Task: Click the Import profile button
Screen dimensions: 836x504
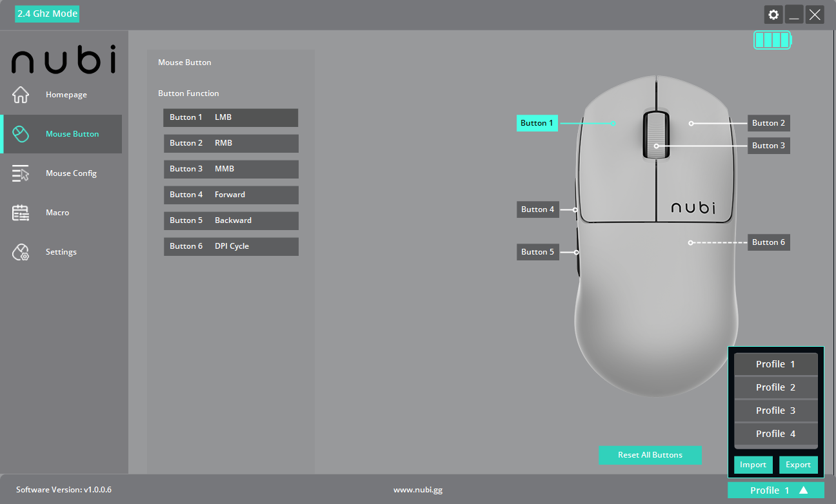Action: pos(753,465)
